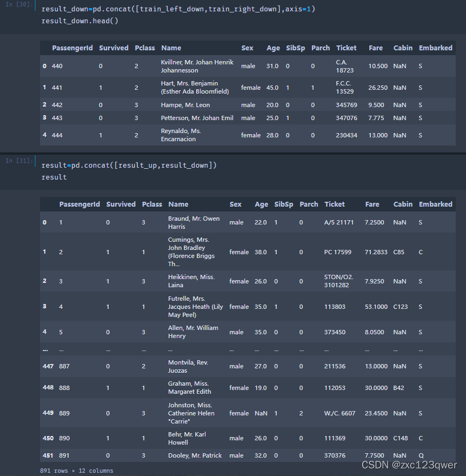Click the Ticket header in the top table
The image size is (466, 476).
(x=346, y=48)
